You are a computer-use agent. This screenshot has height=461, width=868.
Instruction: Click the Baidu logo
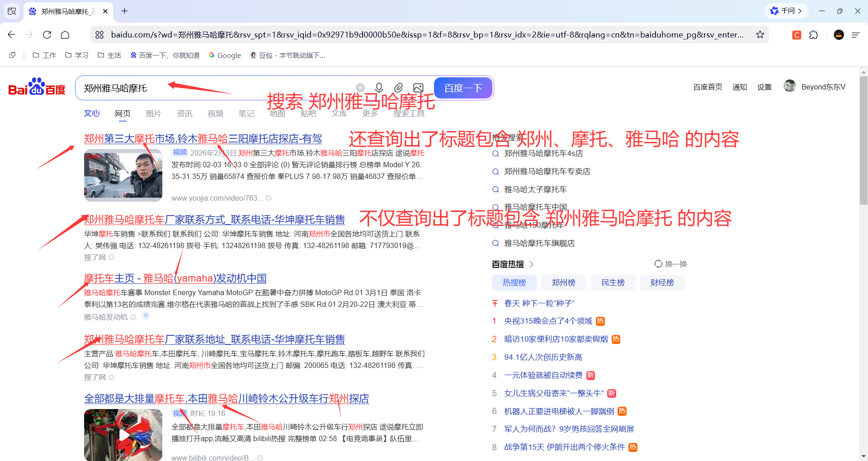pos(37,87)
